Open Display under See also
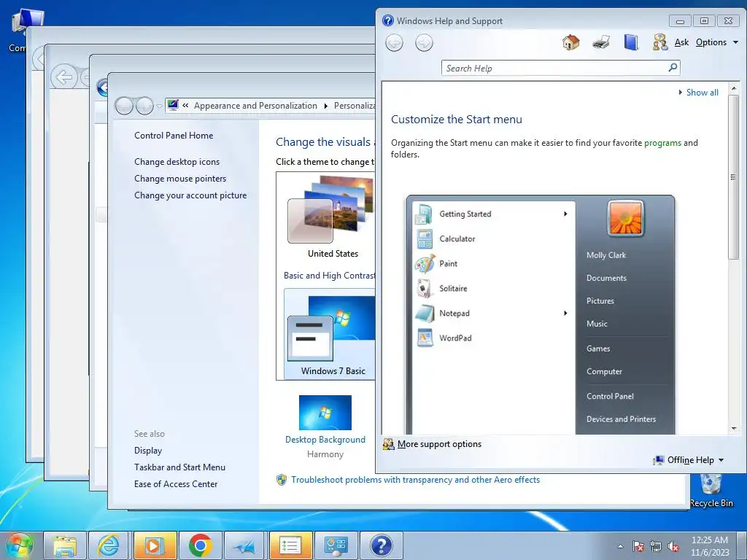Image resolution: width=747 pixels, height=560 pixels. point(148,451)
